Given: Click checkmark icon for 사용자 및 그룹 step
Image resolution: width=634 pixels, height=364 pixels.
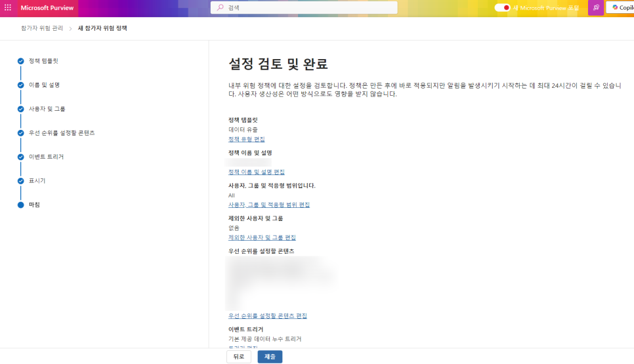Looking at the screenshot, I should [20, 109].
